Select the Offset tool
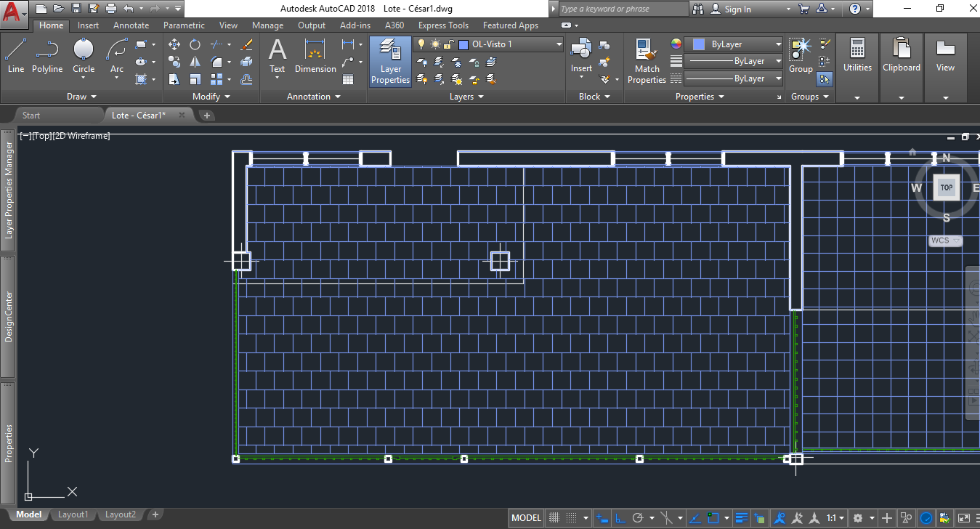 pyautogui.click(x=246, y=79)
